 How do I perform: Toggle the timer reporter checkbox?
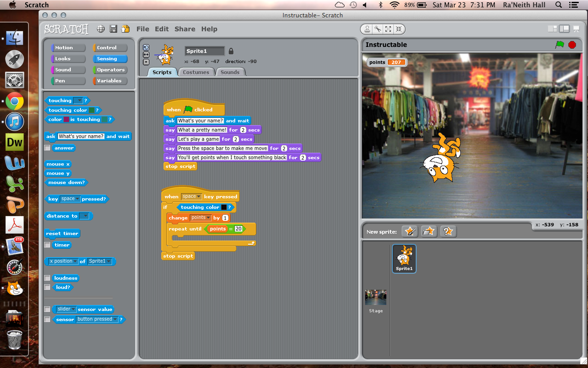47,245
